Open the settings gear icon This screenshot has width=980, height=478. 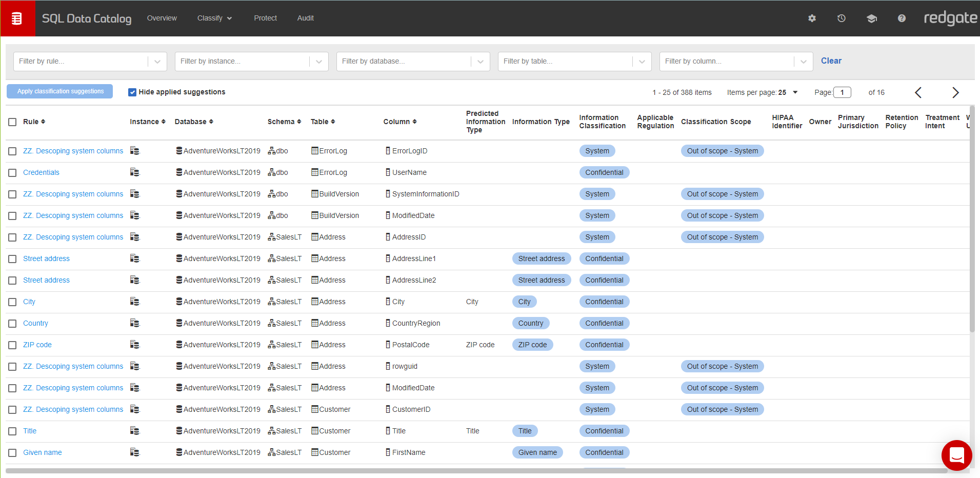812,18
